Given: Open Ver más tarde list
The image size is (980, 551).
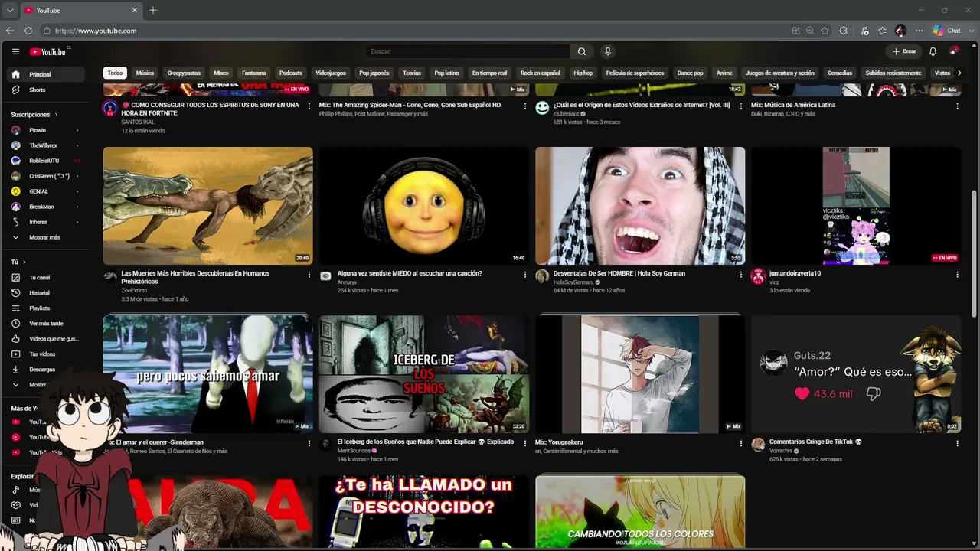Looking at the screenshot, I should point(46,323).
